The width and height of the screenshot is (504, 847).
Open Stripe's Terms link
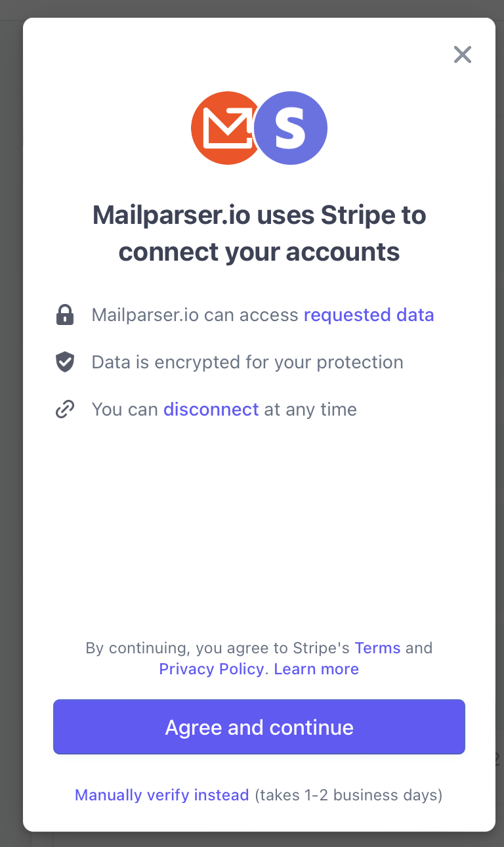tap(377, 648)
